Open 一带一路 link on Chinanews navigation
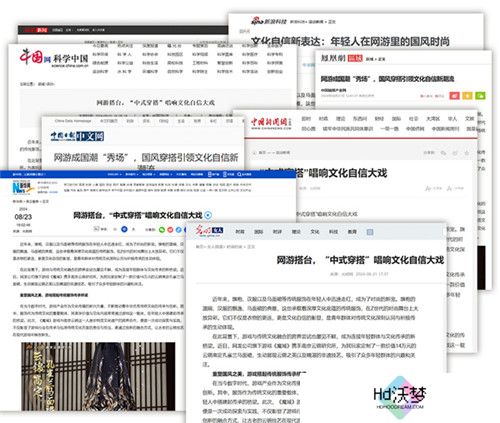The width and height of the screenshot is (500, 423). [389, 128]
